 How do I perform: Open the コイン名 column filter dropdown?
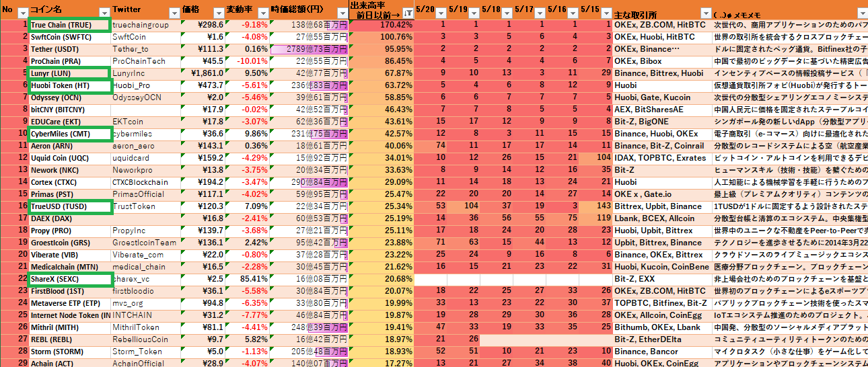click(104, 13)
